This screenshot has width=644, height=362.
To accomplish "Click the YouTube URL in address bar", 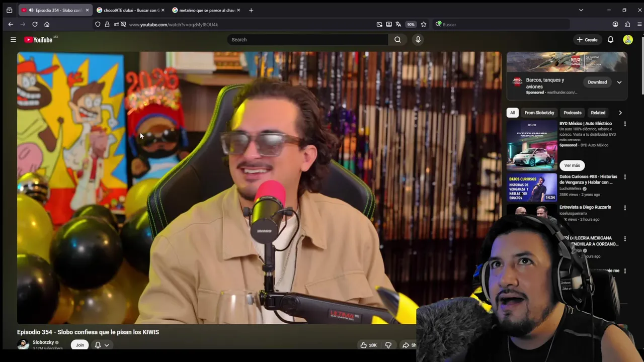I will (x=174, y=24).
